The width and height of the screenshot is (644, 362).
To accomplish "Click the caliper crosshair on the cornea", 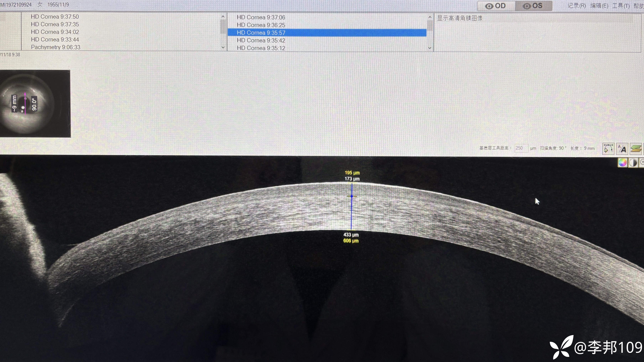I will click(352, 196).
